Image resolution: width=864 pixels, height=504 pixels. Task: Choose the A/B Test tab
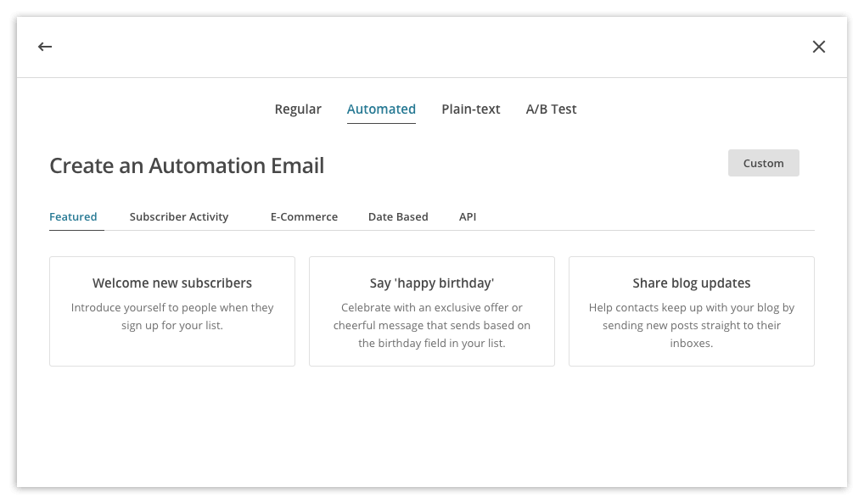coord(551,109)
